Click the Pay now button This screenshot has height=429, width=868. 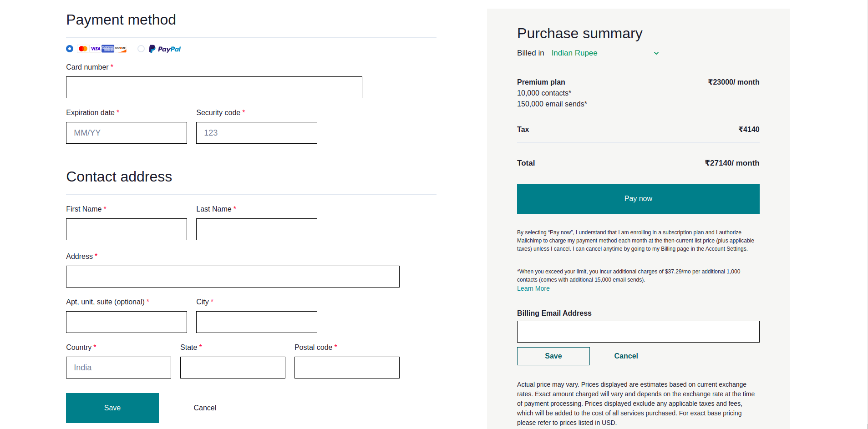[x=638, y=199]
